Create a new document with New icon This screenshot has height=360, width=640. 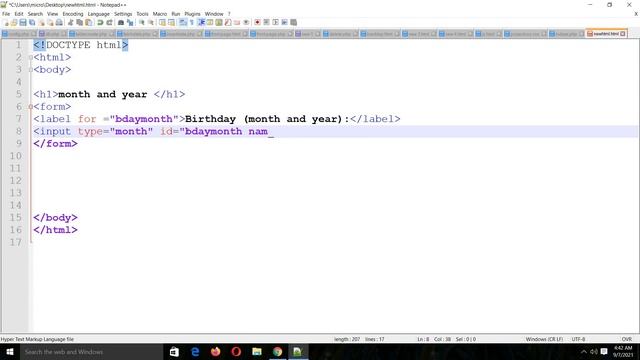coord(5,22)
